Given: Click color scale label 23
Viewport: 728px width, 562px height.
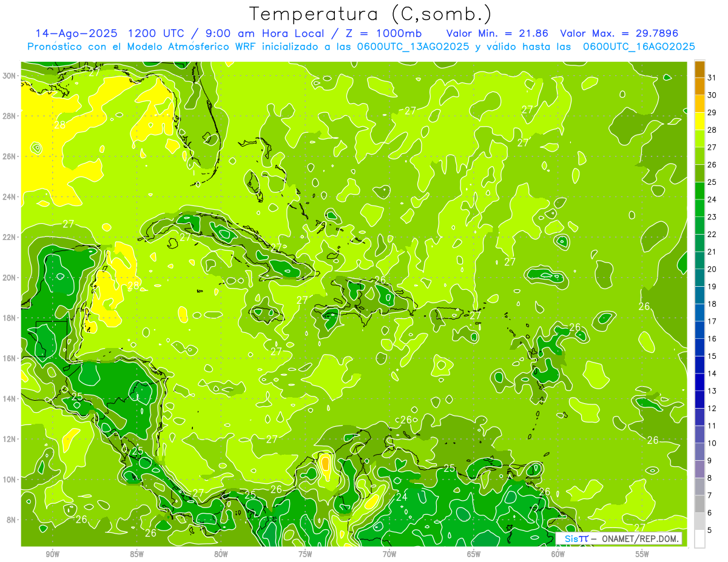Looking at the screenshot, I should (712, 217).
